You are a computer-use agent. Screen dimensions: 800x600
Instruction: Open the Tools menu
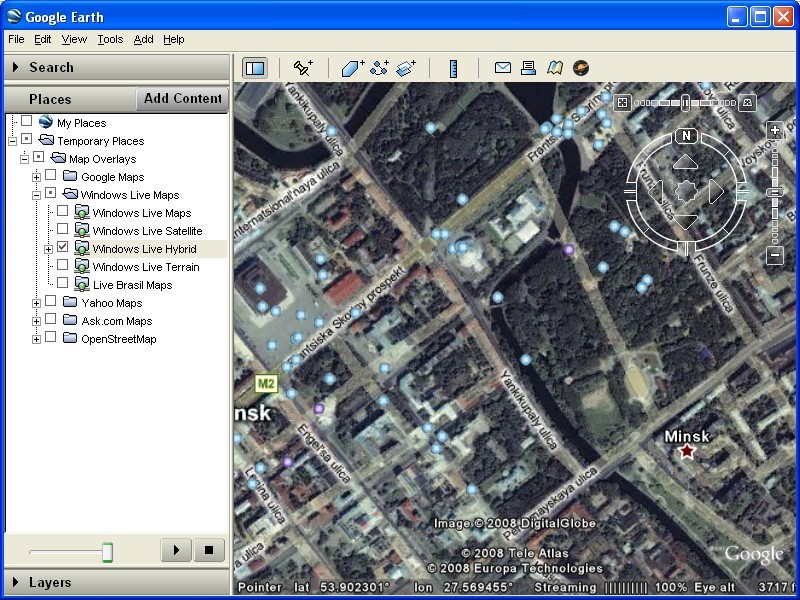pyautogui.click(x=109, y=39)
